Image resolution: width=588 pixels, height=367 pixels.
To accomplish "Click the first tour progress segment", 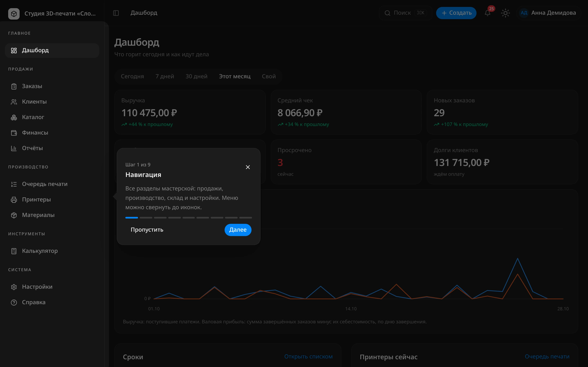I will point(131,218).
